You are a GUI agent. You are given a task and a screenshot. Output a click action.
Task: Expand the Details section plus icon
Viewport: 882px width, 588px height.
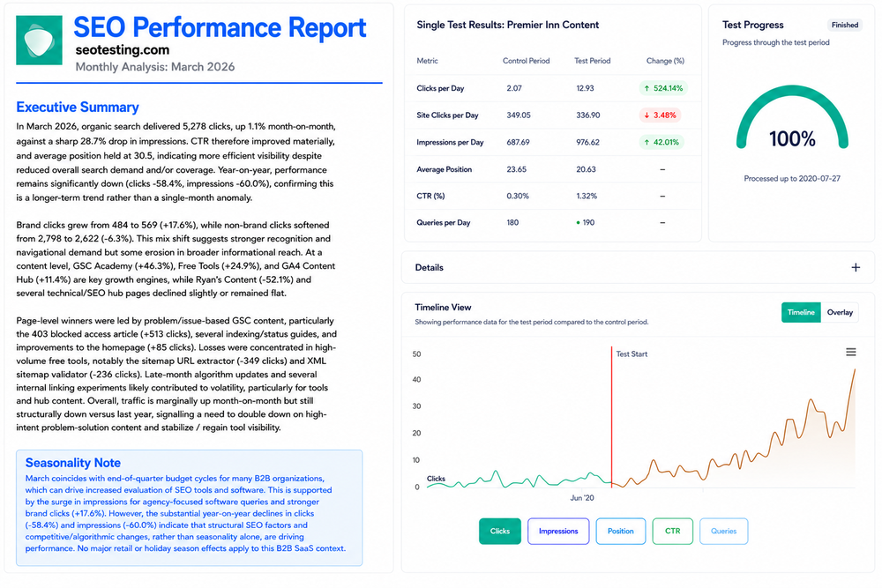(855, 268)
